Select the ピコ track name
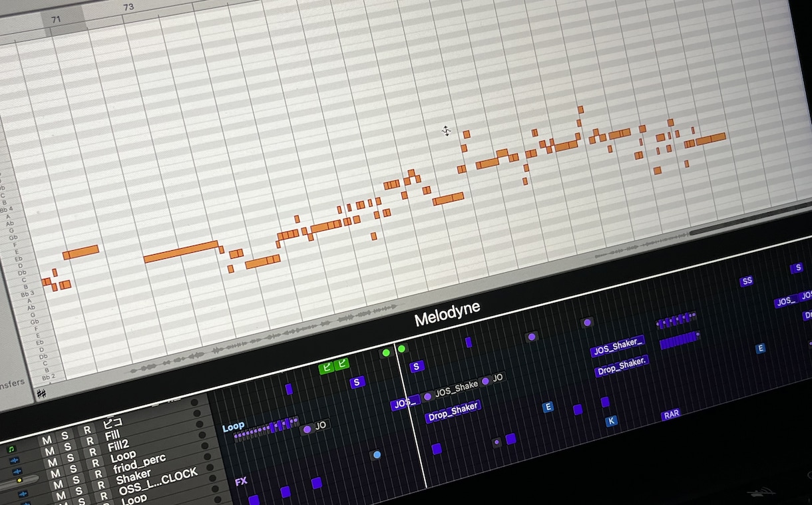 (x=113, y=422)
